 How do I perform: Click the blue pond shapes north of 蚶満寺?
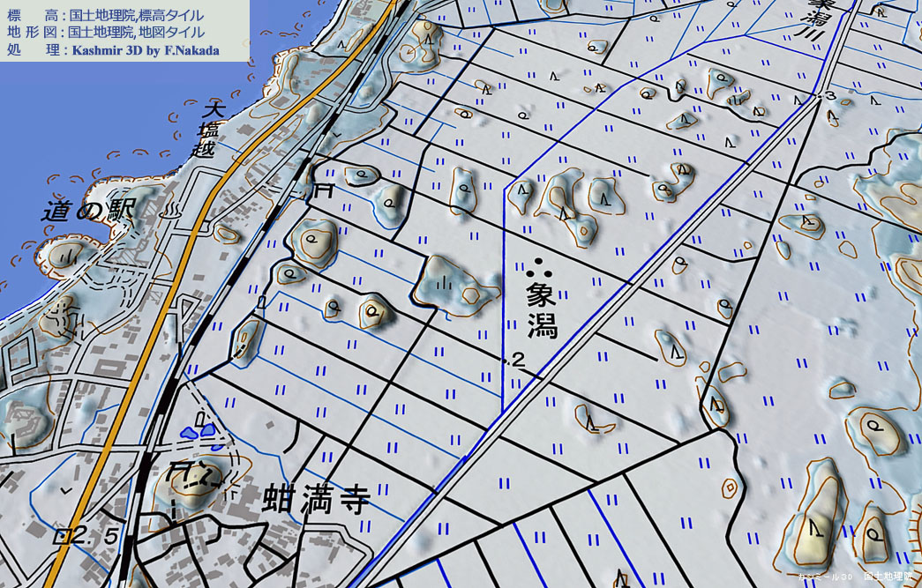click(x=197, y=432)
